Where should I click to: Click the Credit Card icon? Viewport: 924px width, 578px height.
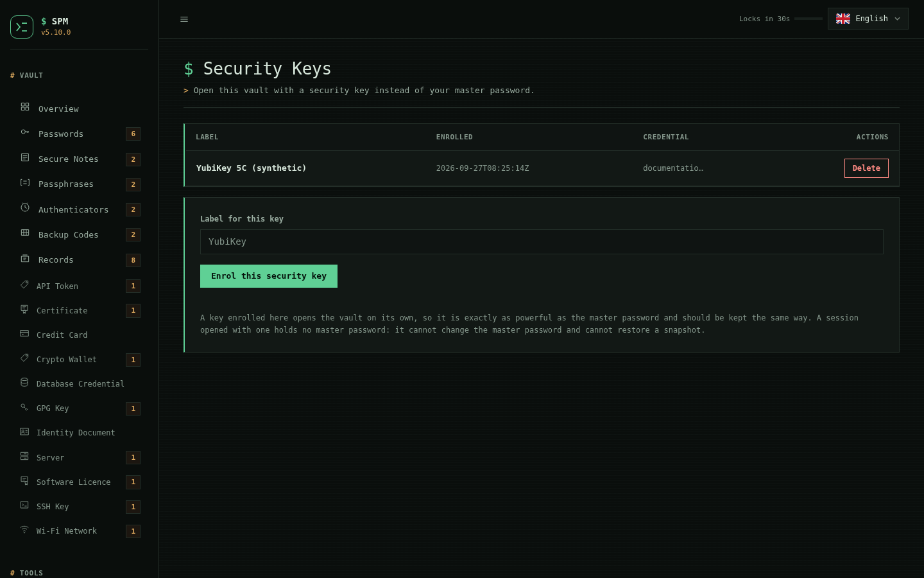tap(24, 333)
